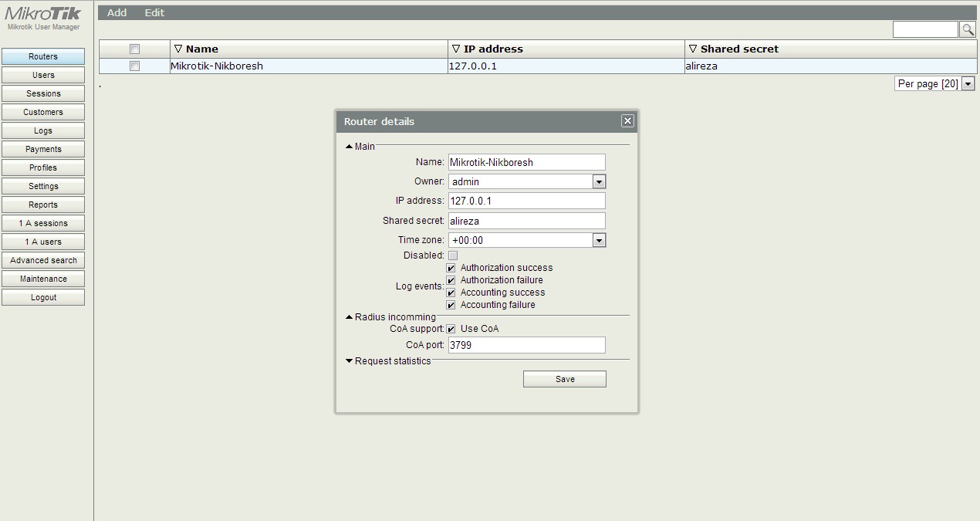This screenshot has width=980, height=521.
Task: Sort table by Name column triangle
Action: 178,49
